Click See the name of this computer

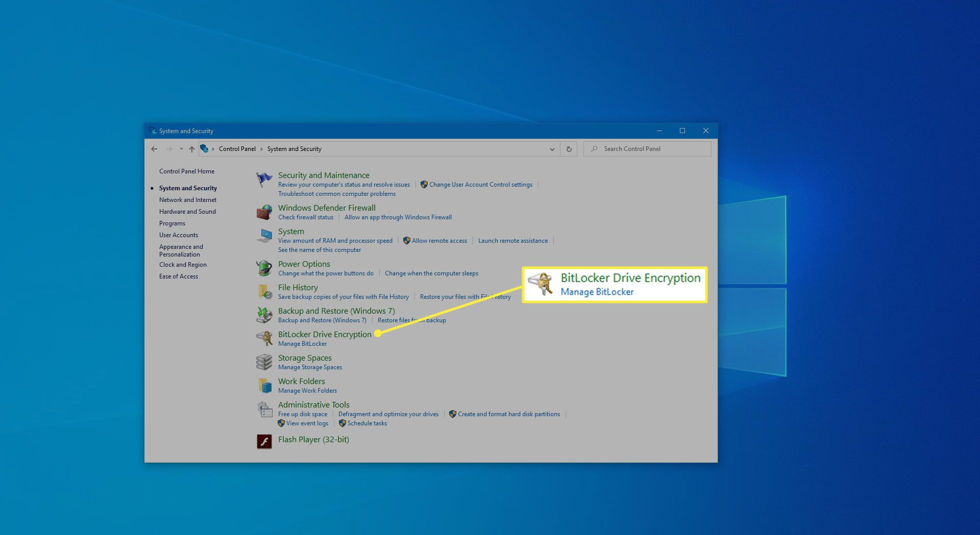[x=320, y=250]
